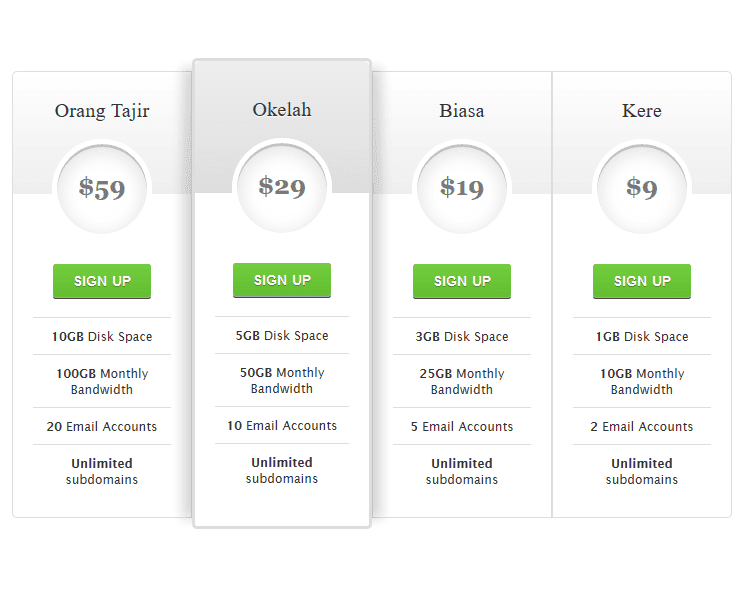Click the 10GB Disk Space feature row
Image resolution: width=747 pixels, height=590 pixels.
coord(102,336)
